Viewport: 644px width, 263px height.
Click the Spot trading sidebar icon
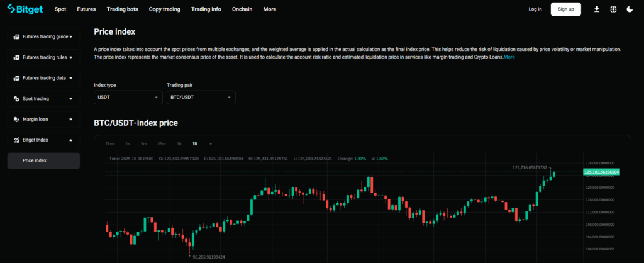pyautogui.click(x=17, y=99)
